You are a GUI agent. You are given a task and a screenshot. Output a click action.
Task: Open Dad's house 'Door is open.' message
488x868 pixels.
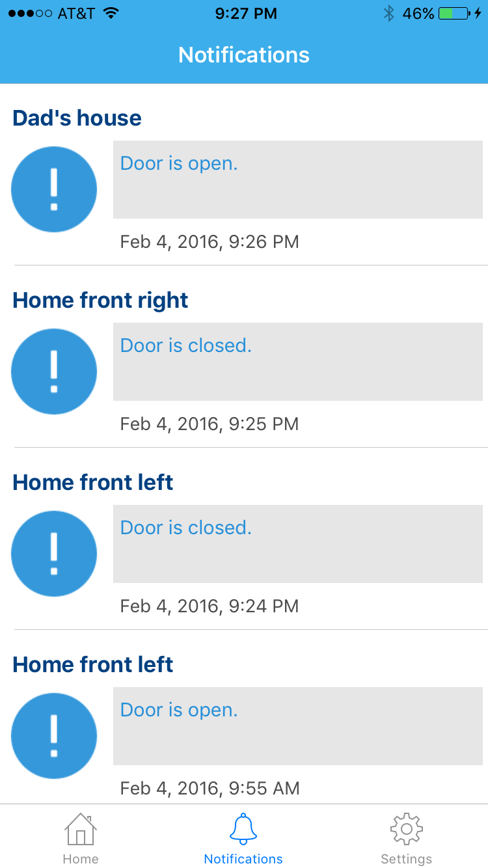tap(298, 179)
